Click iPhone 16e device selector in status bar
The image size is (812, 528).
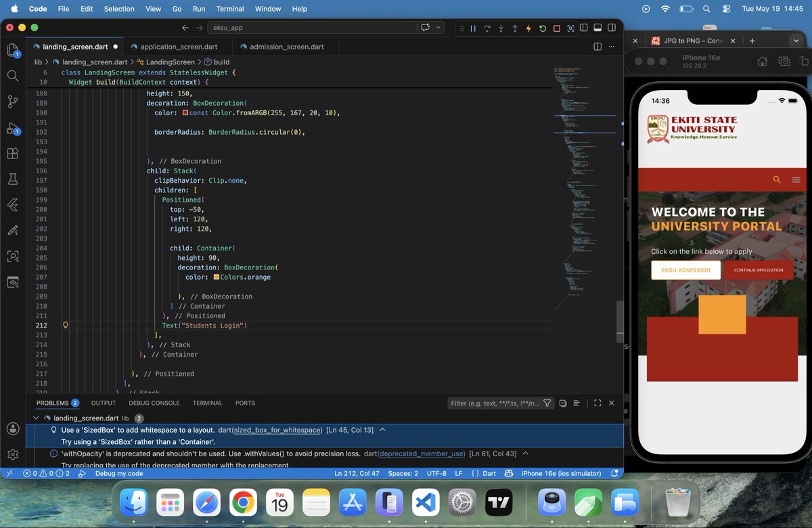click(561, 473)
